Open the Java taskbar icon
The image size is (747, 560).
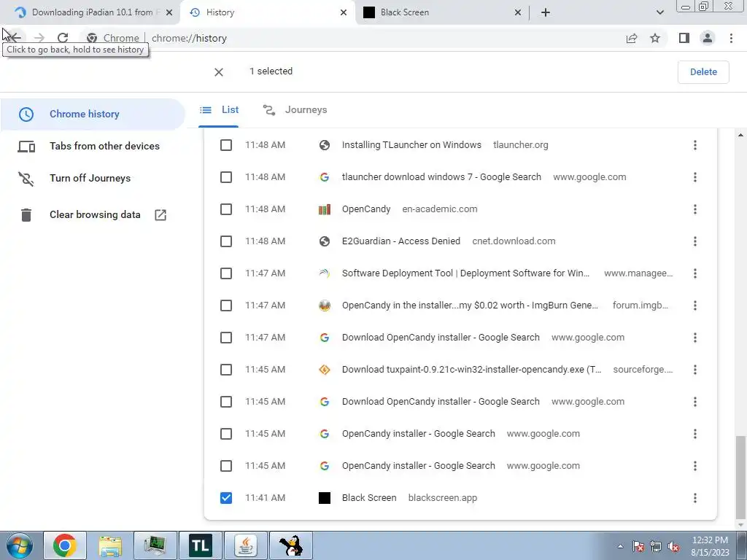[x=246, y=545]
